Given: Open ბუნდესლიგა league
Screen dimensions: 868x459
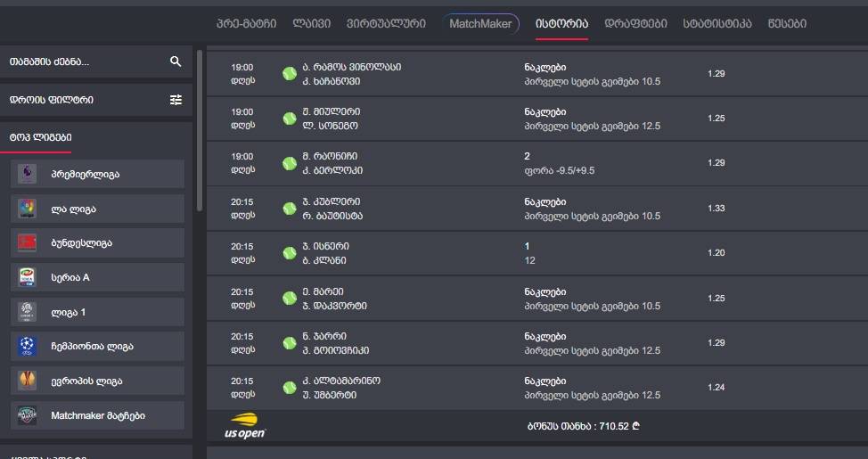Looking at the screenshot, I should coord(97,243).
